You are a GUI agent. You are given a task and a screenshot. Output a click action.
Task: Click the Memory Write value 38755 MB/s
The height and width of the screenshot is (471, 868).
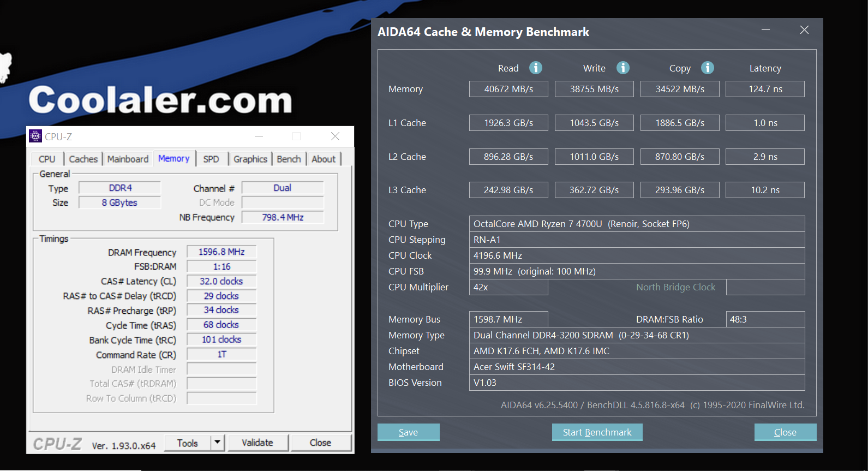pos(594,89)
